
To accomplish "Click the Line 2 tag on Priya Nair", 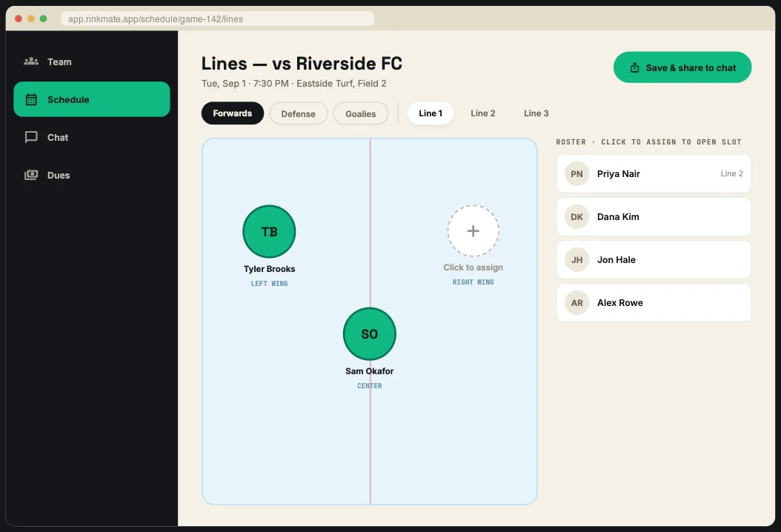I will tap(731, 173).
